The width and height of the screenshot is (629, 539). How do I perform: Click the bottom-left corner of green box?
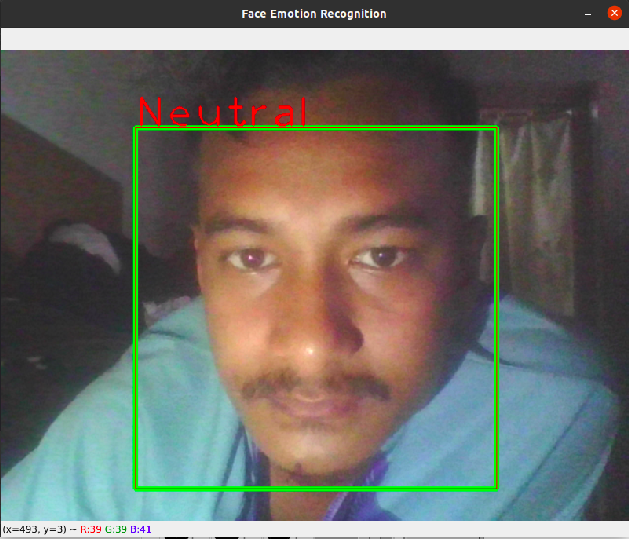136,488
